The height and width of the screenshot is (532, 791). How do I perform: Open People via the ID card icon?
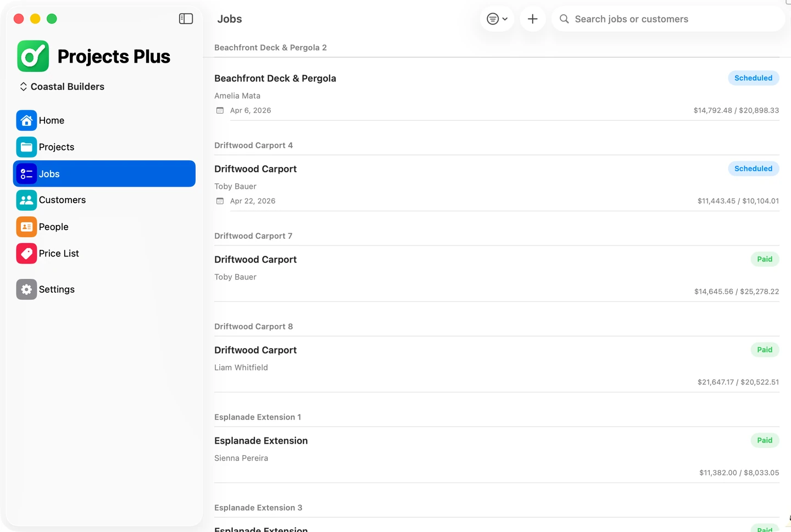26,227
